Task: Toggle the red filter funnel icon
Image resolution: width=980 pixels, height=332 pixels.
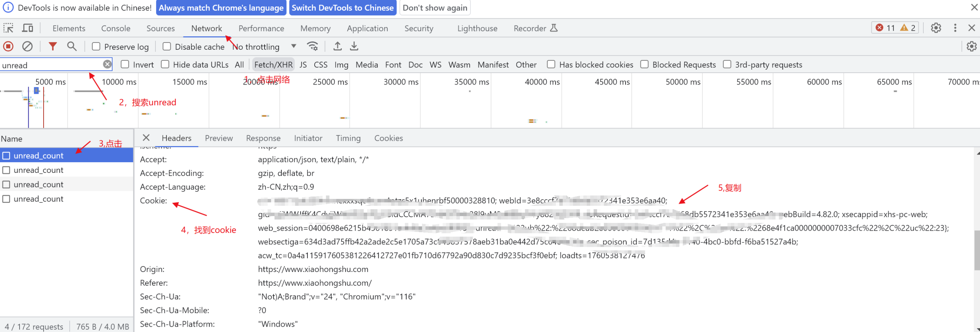Action: [53, 46]
